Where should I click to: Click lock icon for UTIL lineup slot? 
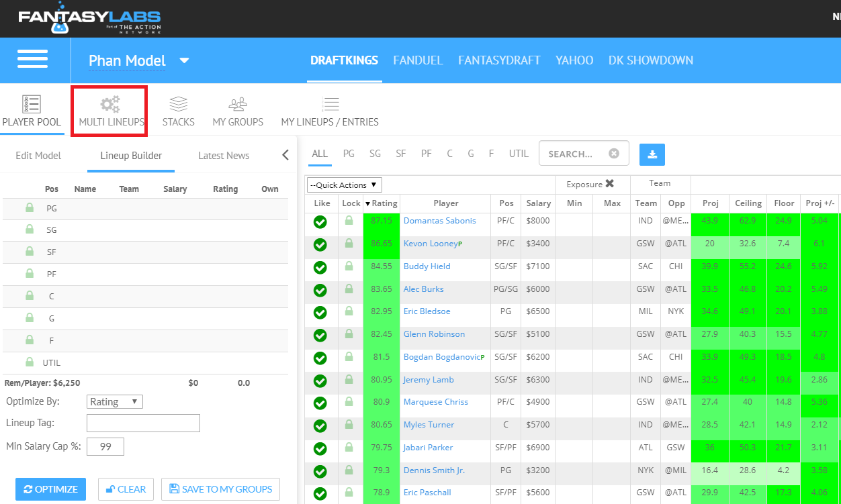tap(30, 362)
